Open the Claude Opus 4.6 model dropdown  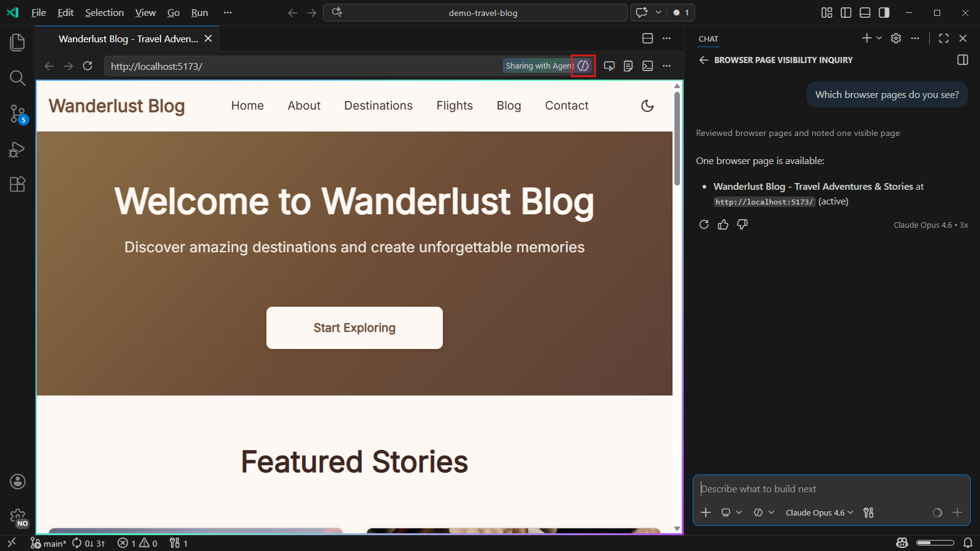(x=819, y=512)
